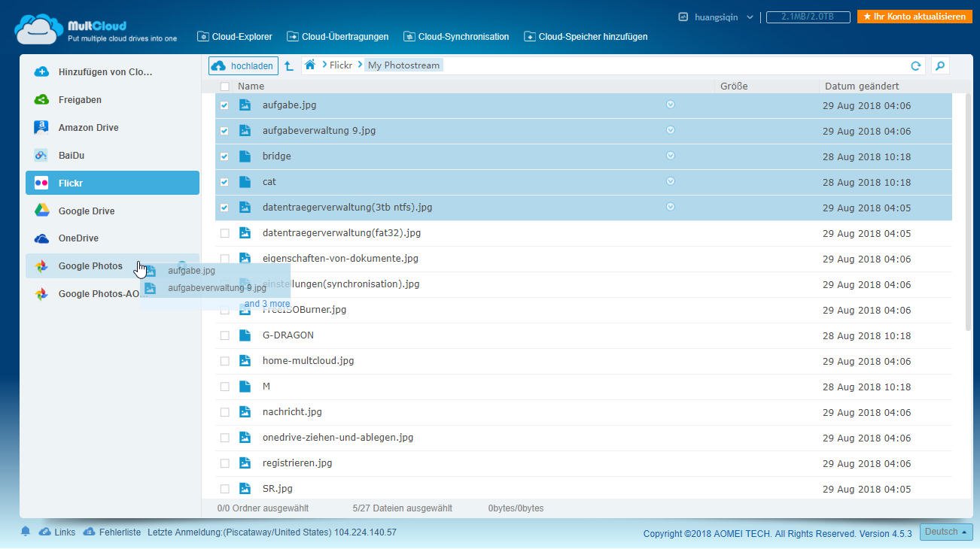Open the notification bell icon
Viewport: 980px width, 549px height.
click(x=26, y=532)
